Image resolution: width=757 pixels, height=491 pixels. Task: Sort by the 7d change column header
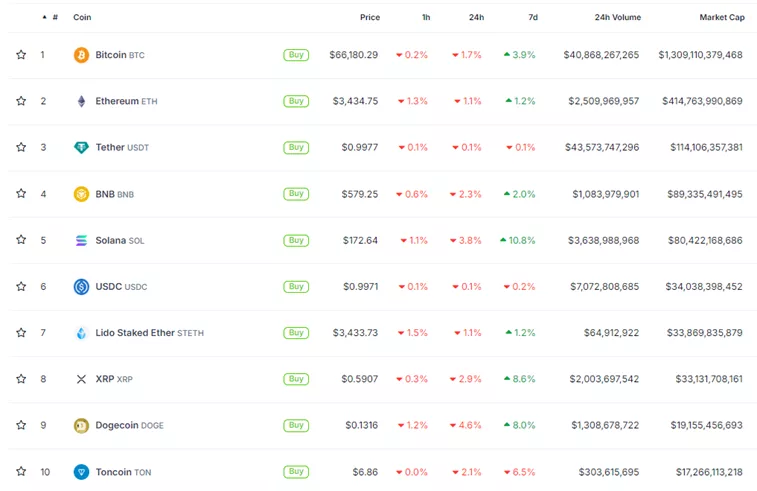532,17
